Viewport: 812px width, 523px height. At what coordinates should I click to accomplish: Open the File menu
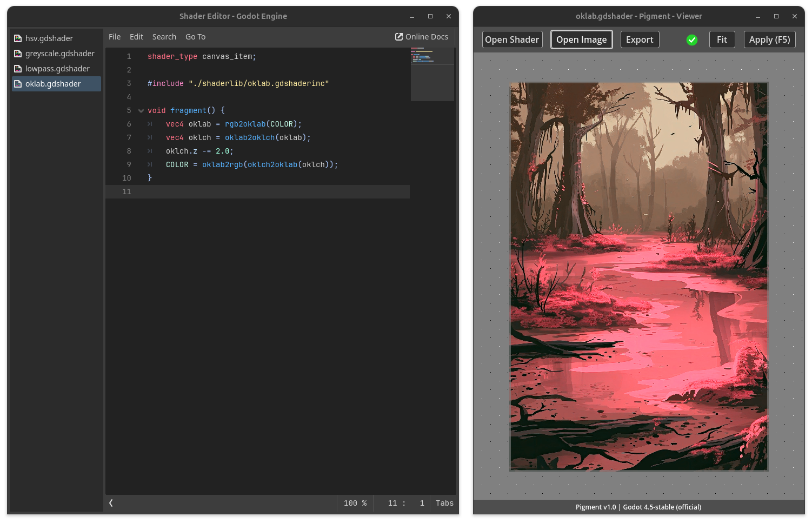[x=115, y=37]
